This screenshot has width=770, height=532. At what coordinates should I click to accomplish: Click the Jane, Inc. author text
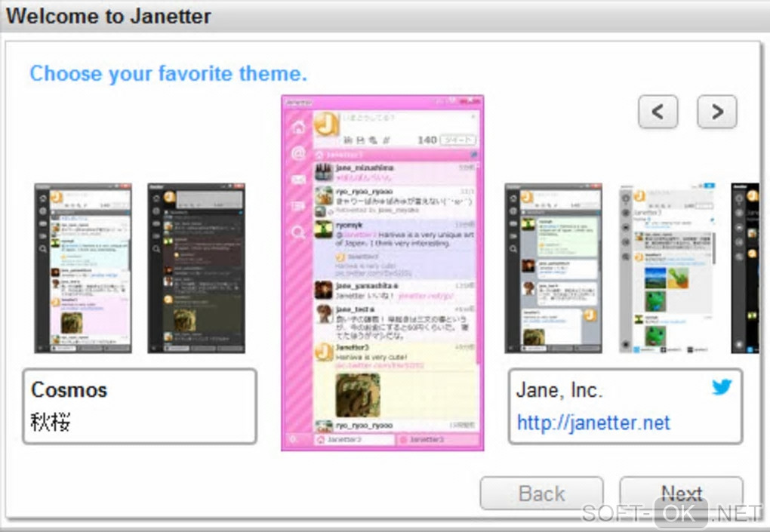click(559, 390)
